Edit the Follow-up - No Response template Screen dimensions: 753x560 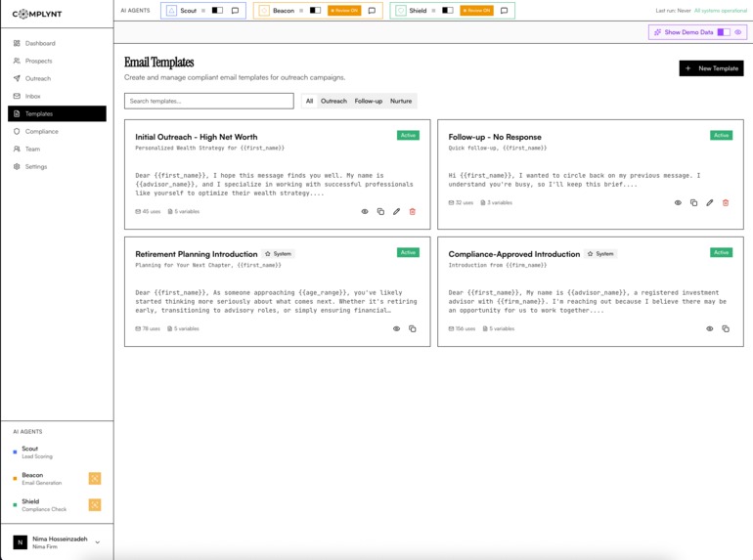click(710, 203)
